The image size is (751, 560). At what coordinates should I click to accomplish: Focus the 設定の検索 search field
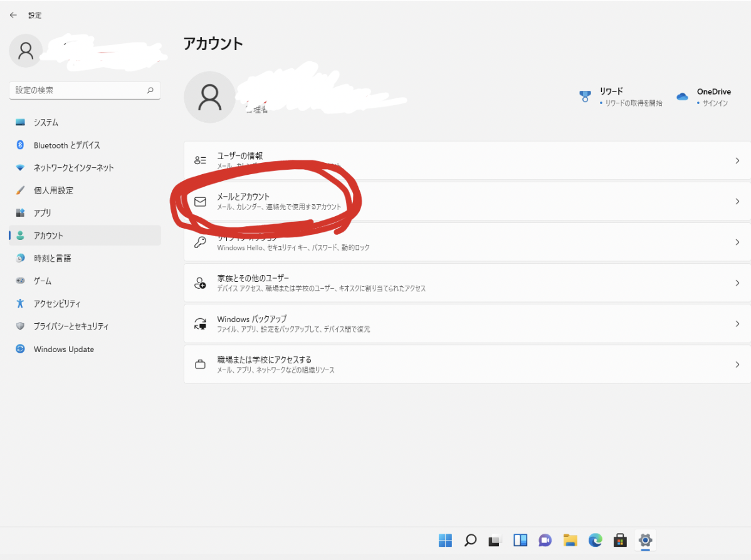click(85, 90)
